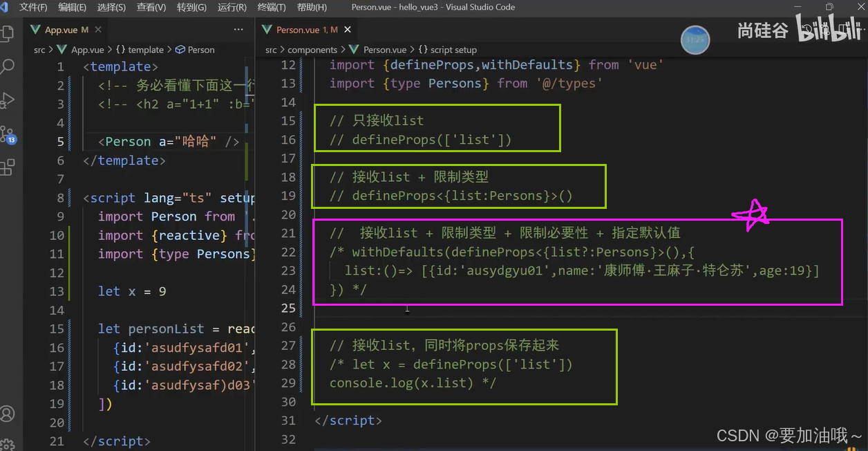Click line number 31 in Person.vue editor

pos(288,420)
